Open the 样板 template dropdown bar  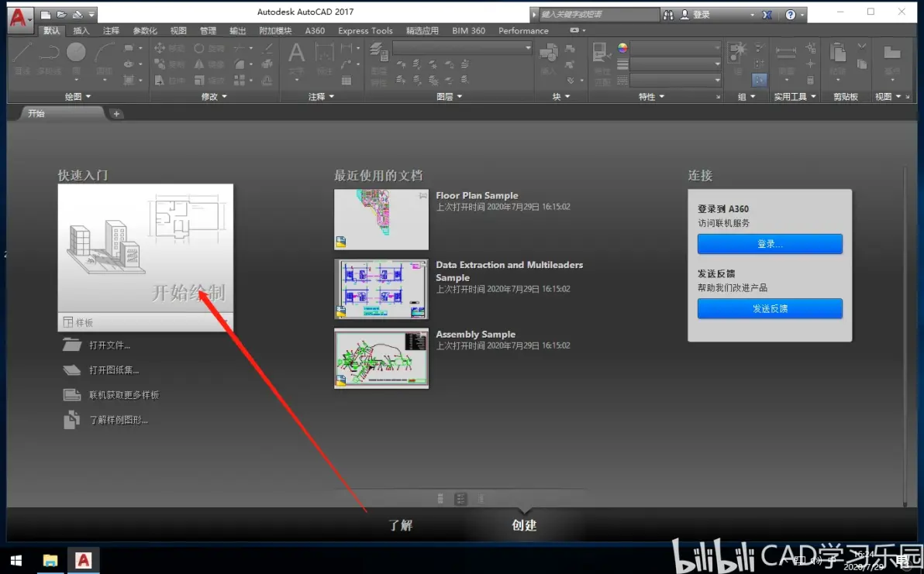click(x=146, y=322)
